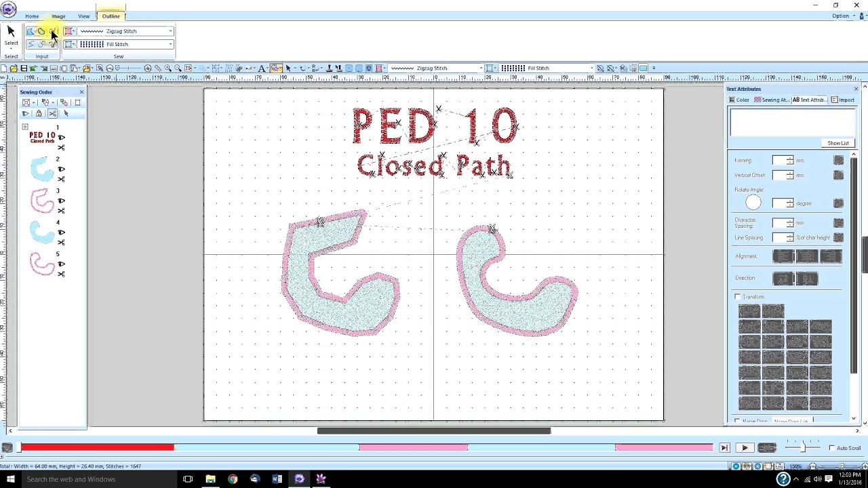
Task: Click the lock icon in Sewing Order panel
Action: click(x=39, y=113)
